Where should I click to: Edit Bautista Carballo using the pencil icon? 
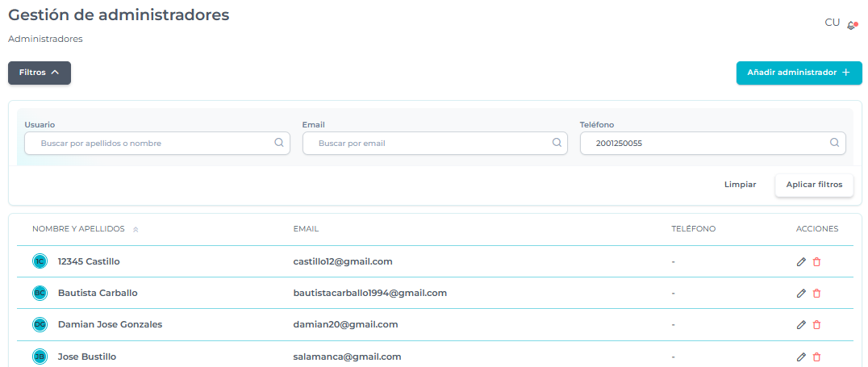pyautogui.click(x=801, y=293)
